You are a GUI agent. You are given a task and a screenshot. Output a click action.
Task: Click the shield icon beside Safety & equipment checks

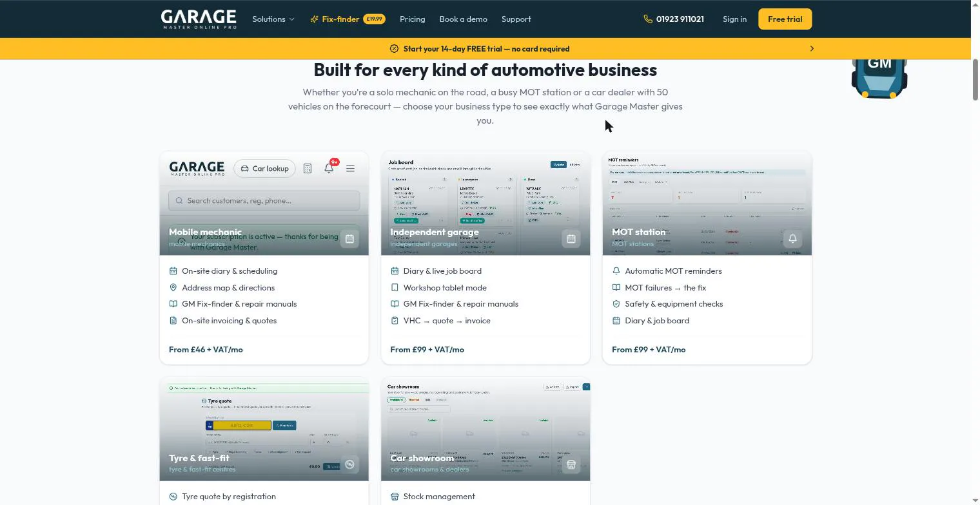tap(616, 304)
